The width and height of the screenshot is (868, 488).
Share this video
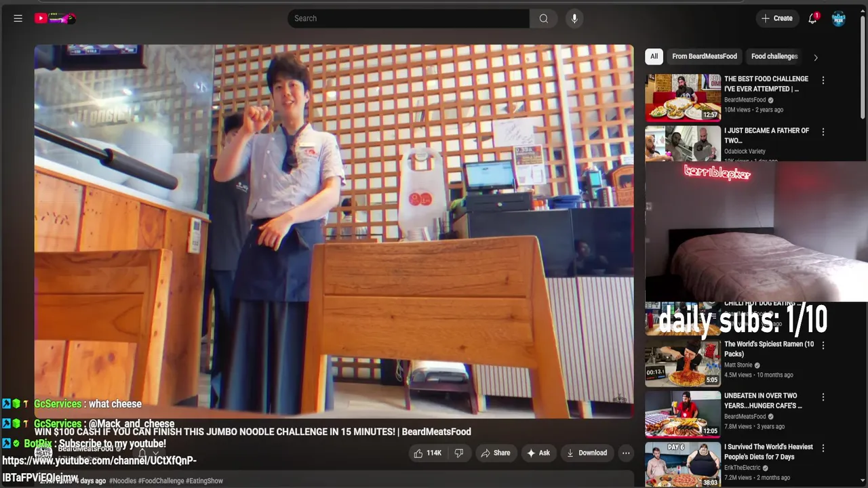pyautogui.click(x=495, y=453)
